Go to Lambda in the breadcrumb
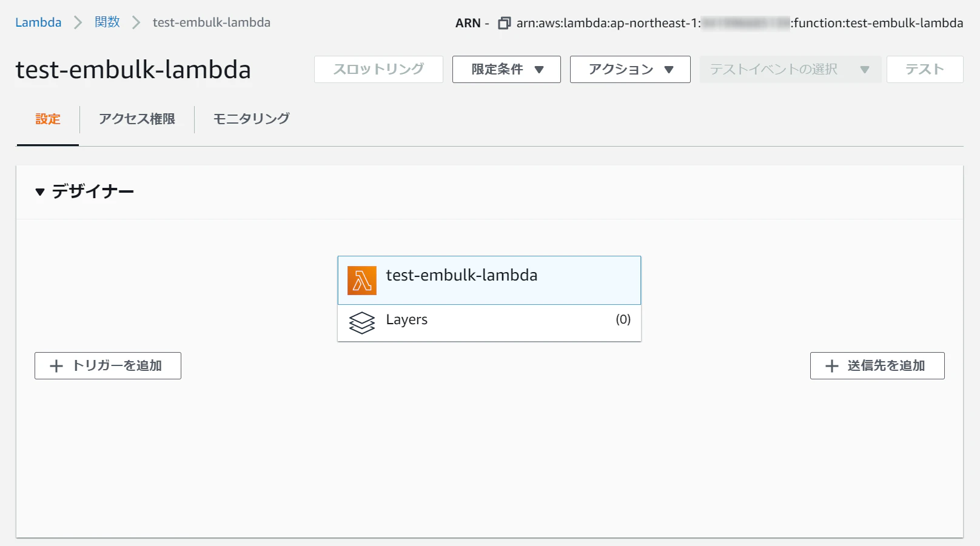This screenshot has height=546, width=980. point(38,22)
